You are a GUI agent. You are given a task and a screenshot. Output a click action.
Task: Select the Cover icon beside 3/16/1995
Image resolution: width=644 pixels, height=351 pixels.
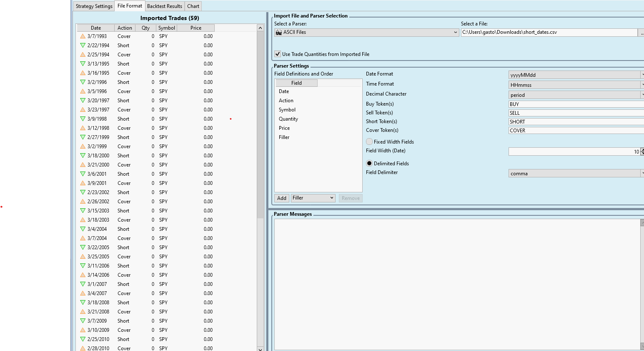pos(83,73)
